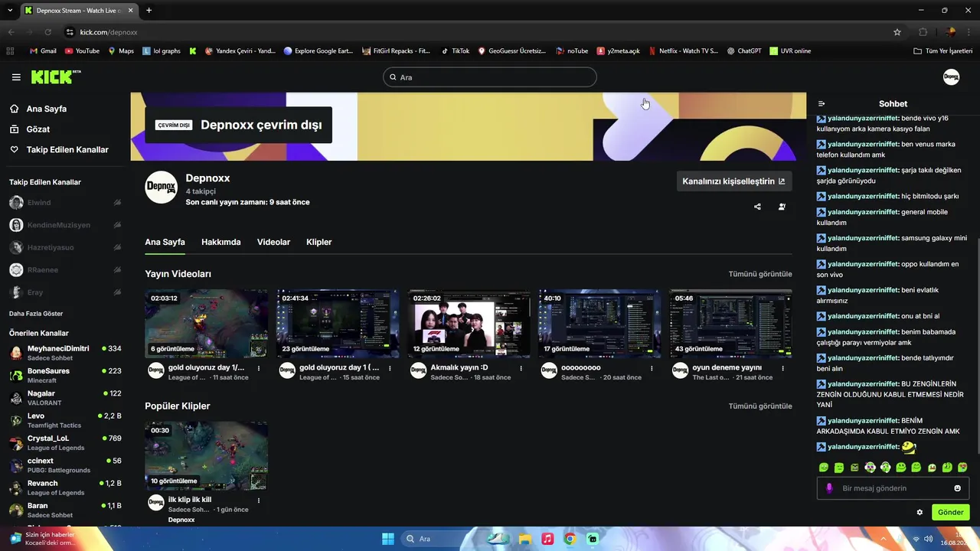
Task: Open a new browser tab
Action: click(x=149, y=11)
